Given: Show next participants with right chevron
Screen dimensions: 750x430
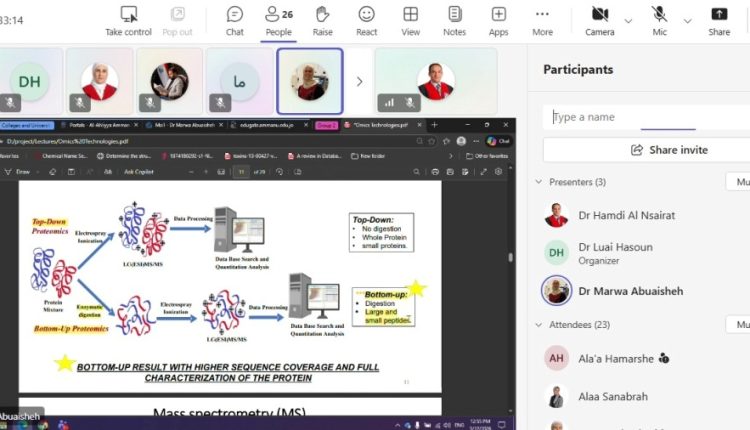Looking at the screenshot, I should 359,82.
